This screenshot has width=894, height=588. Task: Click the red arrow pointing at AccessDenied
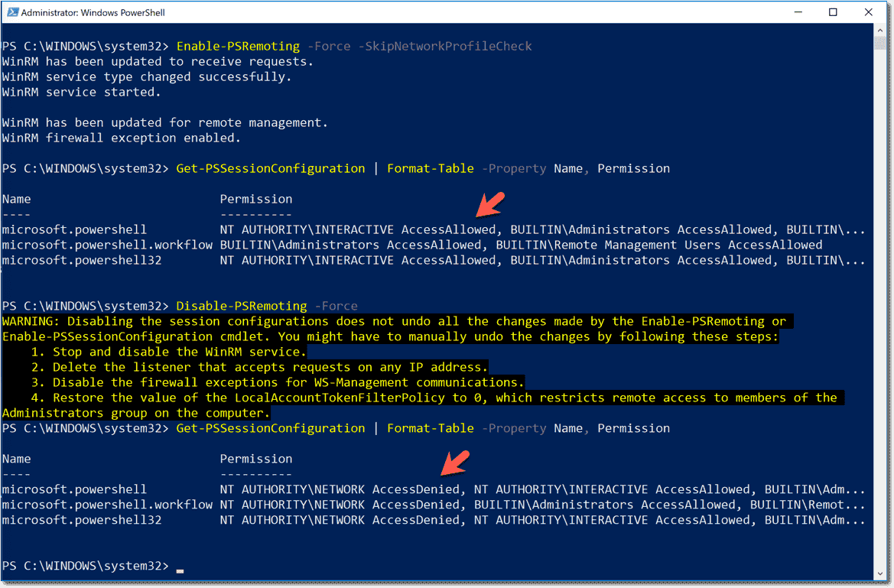point(454,463)
